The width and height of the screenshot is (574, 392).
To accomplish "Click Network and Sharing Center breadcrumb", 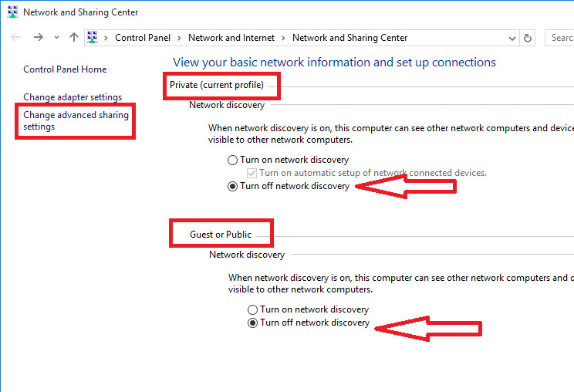I will point(349,38).
